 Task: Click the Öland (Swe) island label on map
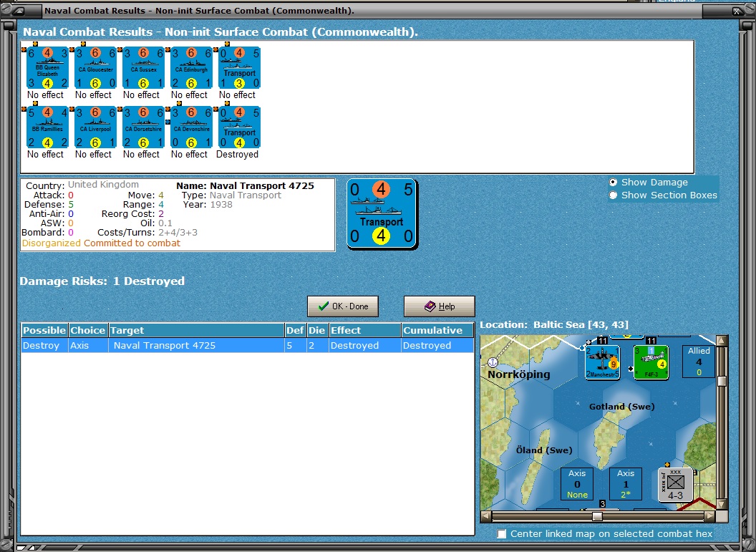pos(544,450)
